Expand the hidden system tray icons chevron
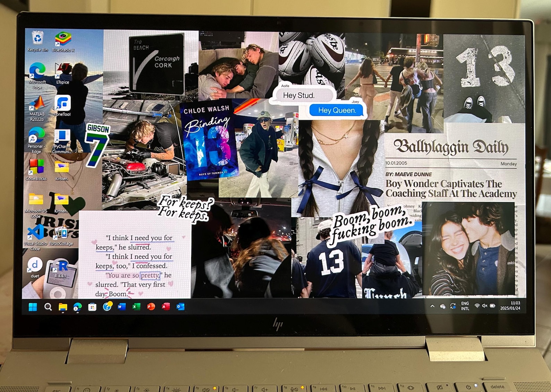The height and width of the screenshot is (392, 551). coord(432,306)
